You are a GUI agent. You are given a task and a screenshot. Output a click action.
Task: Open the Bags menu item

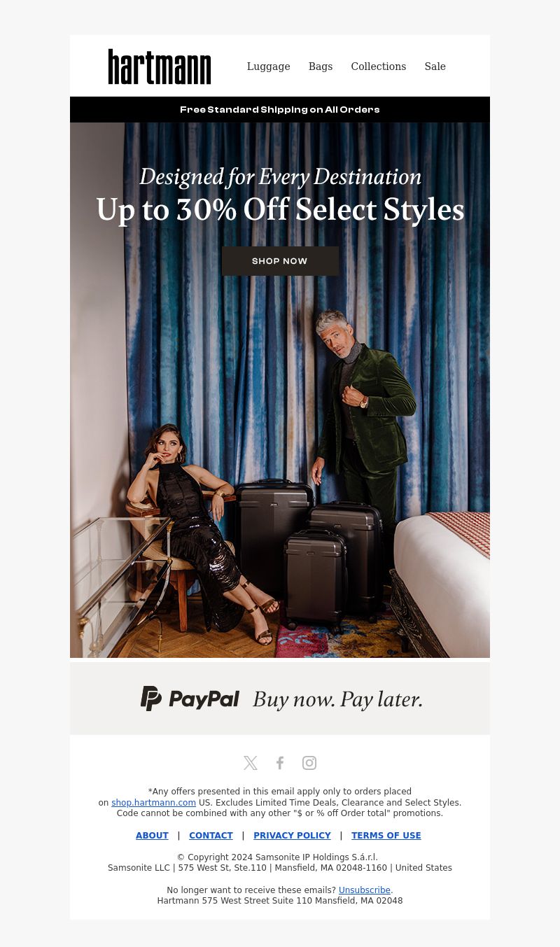coord(321,66)
